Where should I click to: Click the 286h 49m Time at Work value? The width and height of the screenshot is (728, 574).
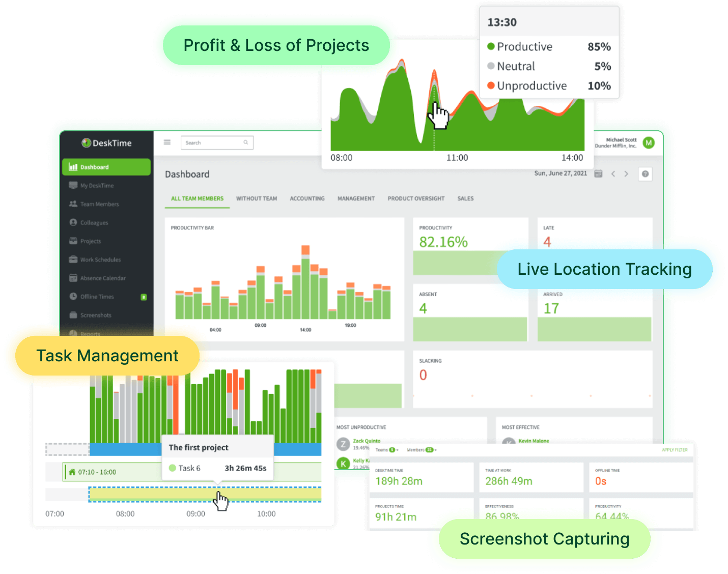coord(509,481)
